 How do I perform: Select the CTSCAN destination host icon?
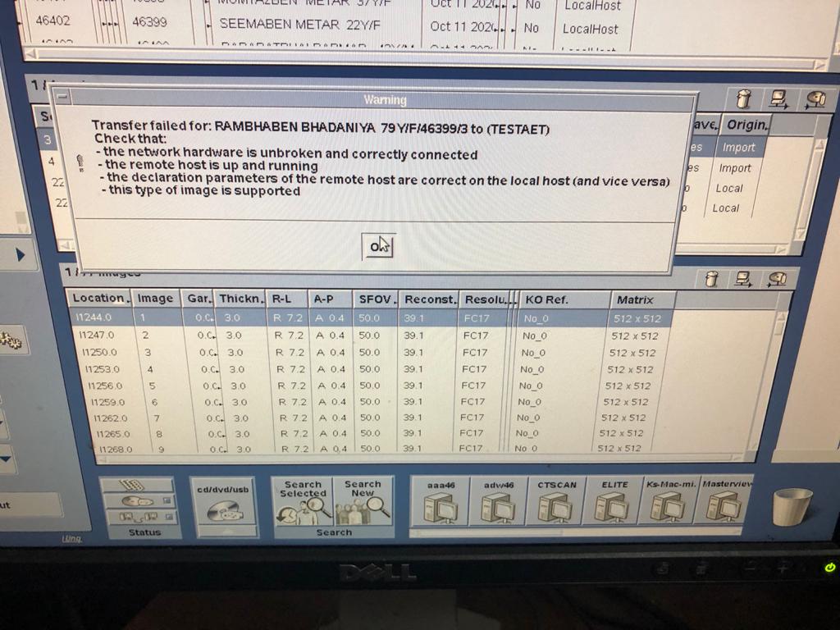pos(558,506)
